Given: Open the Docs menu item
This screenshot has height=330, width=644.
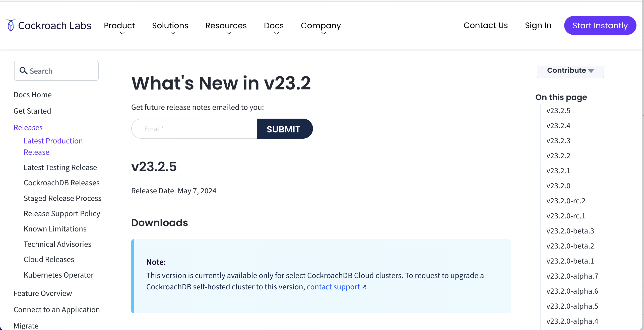Looking at the screenshot, I should pyautogui.click(x=274, y=25).
